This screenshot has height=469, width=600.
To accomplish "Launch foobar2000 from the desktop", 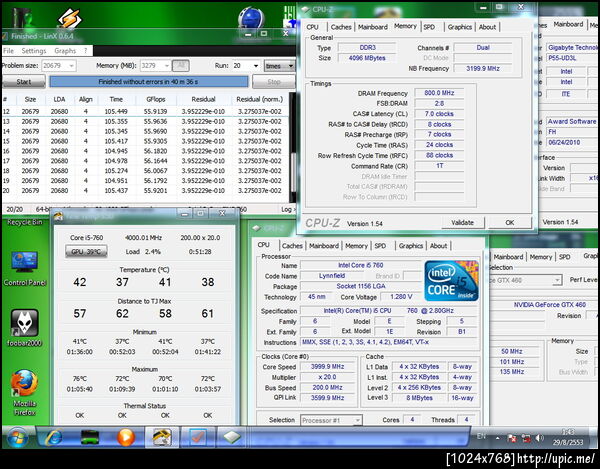I will (24, 327).
